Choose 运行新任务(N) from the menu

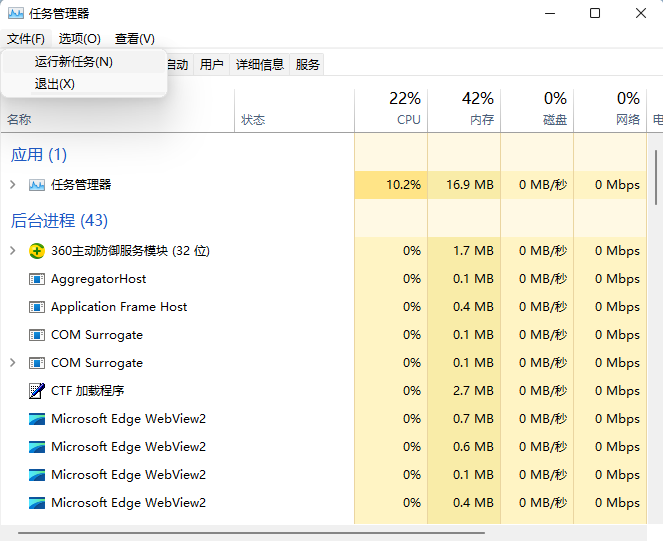[x=84, y=62]
